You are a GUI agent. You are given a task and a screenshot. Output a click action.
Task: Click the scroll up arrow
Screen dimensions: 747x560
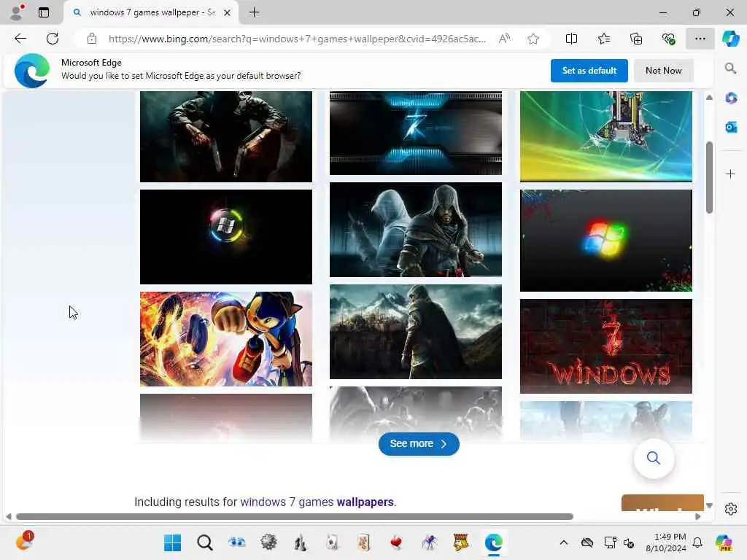[709, 97]
